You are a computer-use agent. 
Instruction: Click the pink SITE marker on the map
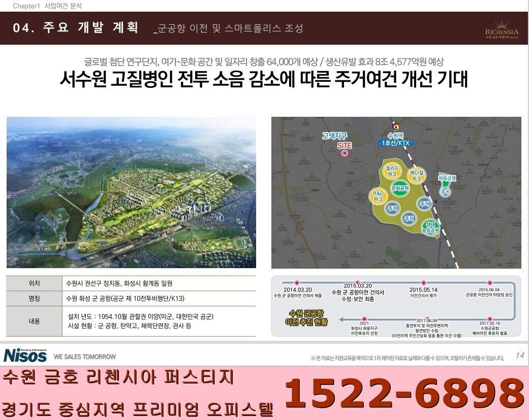pos(345,153)
